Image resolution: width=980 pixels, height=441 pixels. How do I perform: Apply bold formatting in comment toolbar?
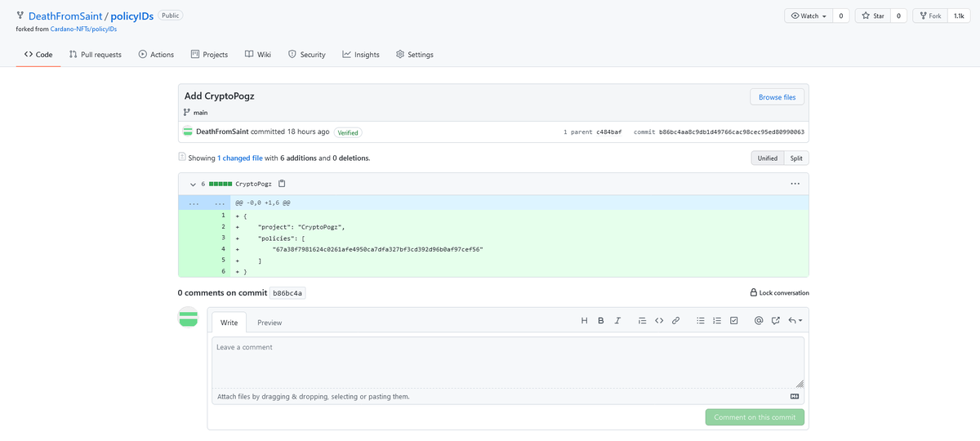(x=601, y=321)
